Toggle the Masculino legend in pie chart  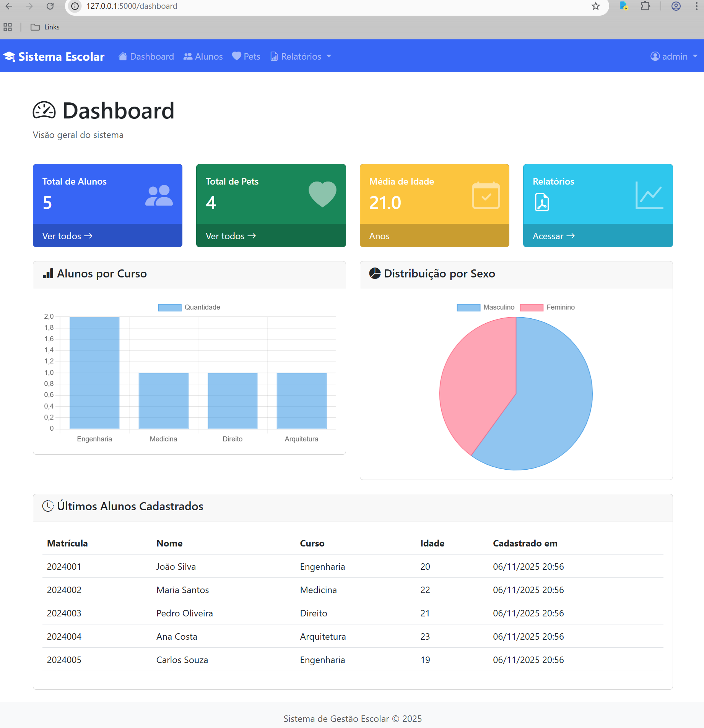point(486,307)
